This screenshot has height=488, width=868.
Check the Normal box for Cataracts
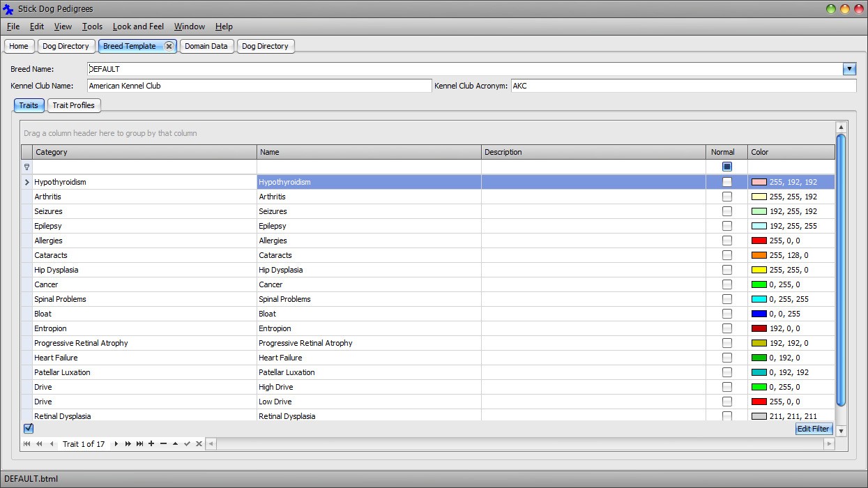coord(727,255)
